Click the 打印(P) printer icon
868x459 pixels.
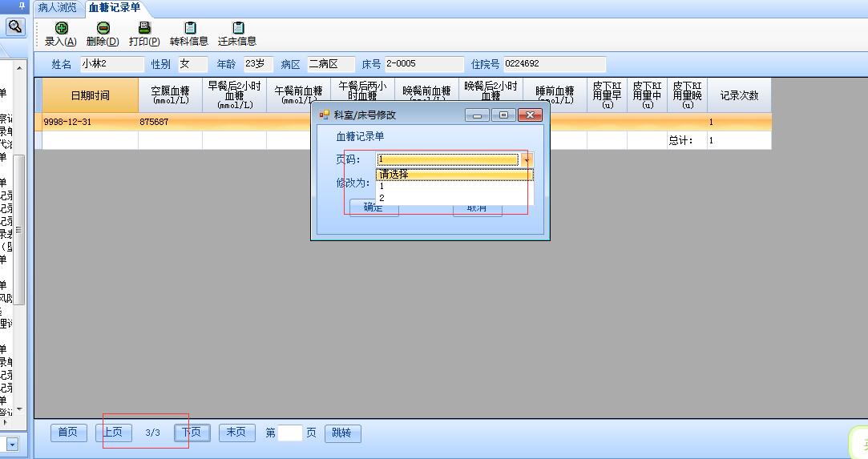tap(144, 28)
